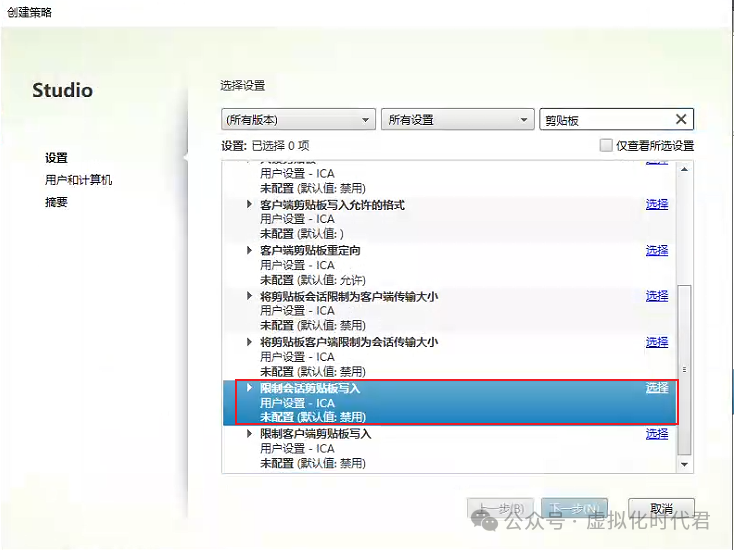
Task: Select the 客户端剪贴板写入允许的格式 title
Action: coord(332,205)
